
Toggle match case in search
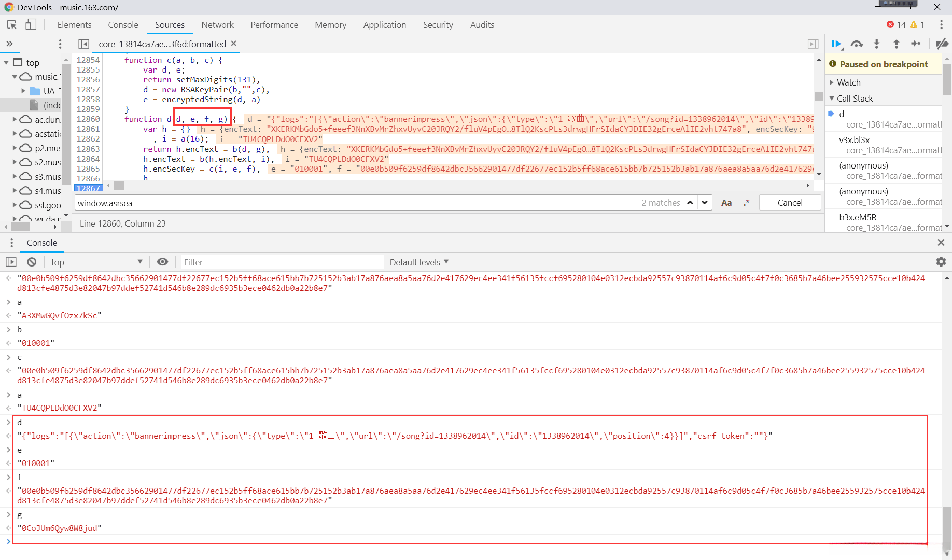click(726, 203)
